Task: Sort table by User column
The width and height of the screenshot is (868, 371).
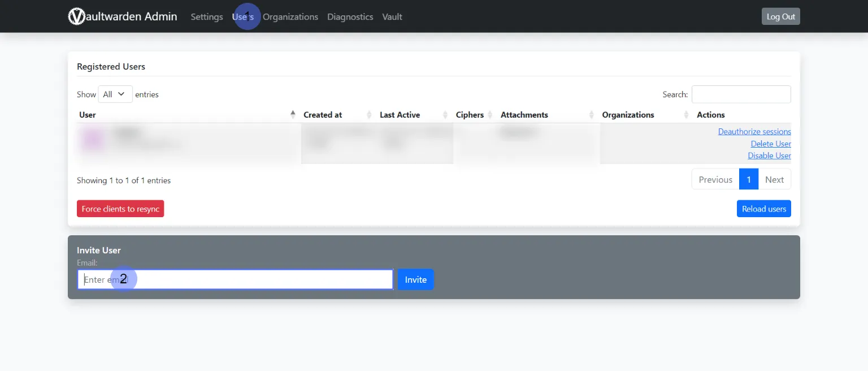Action: [187, 115]
